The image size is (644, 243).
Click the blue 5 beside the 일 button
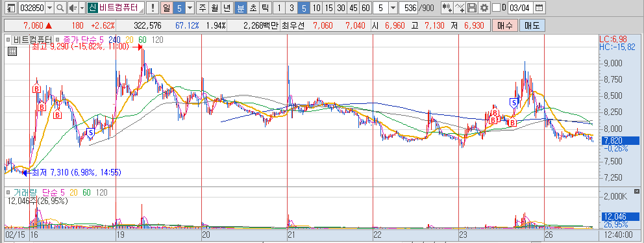pyautogui.click(x=179, y=7)
